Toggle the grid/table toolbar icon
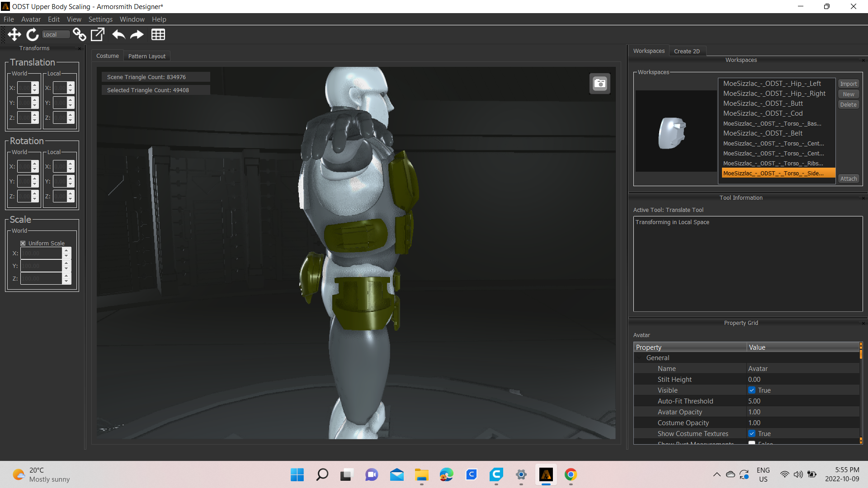The width and height of the screenshot is (868, 488). (158, 34)
